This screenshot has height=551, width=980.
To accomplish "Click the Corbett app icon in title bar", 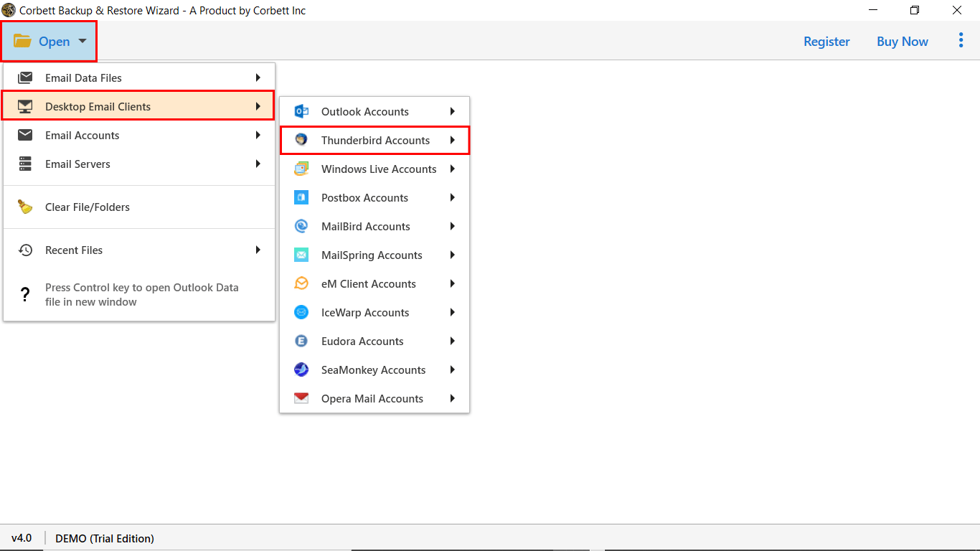I will click(x=9, y=10).
